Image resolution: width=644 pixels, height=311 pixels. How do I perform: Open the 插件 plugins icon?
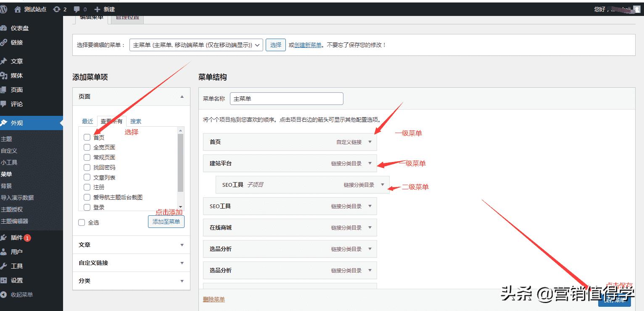click(x=4, y=238)
